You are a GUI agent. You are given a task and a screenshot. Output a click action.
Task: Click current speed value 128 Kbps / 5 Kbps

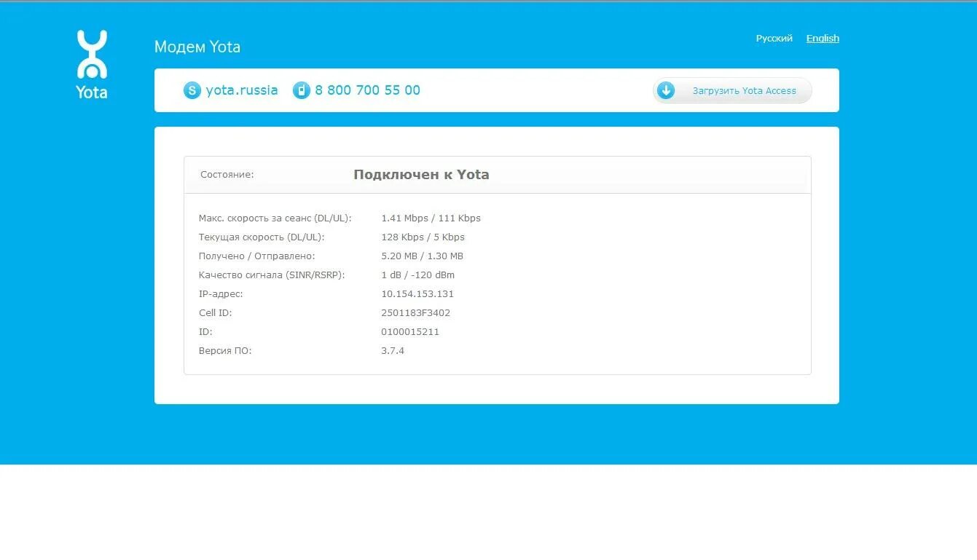pyautogui.click(x=423, y=237)
